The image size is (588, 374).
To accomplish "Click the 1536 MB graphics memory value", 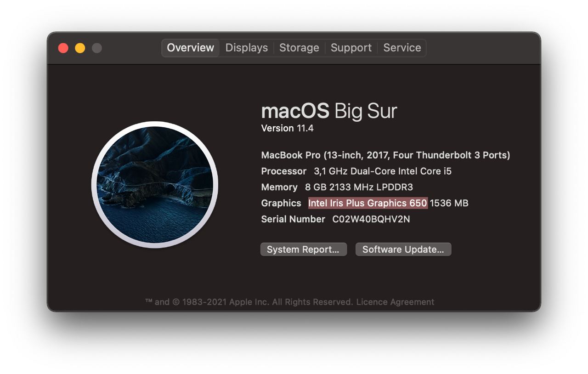I will coord(449,203).
